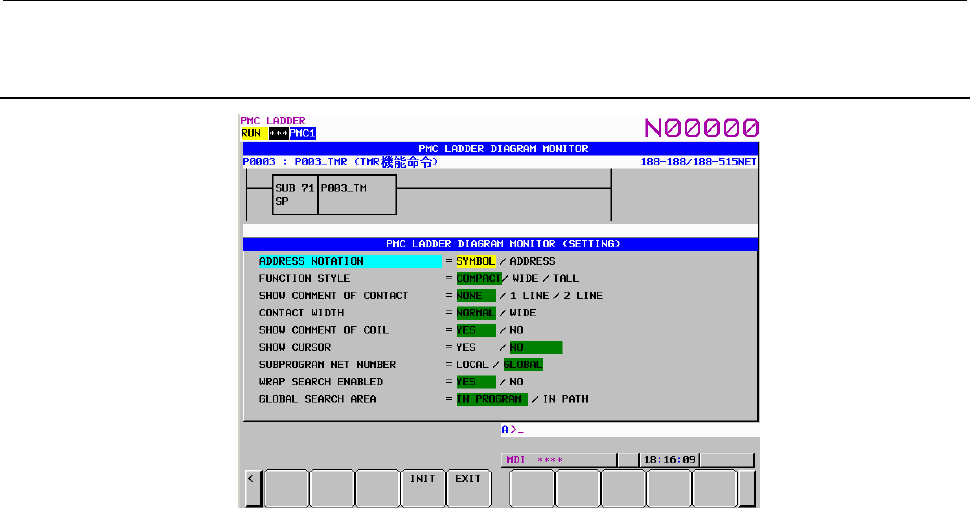Select LOCAL subprogram net number
Screen dimensions: 970x508
tap(473, 366)
